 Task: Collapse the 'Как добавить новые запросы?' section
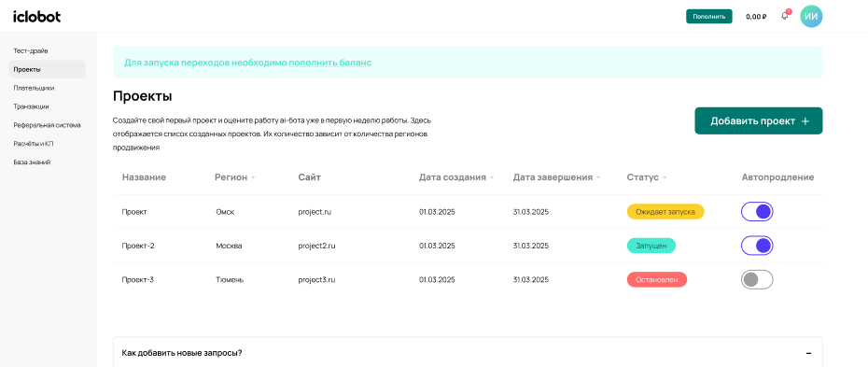(x=809, y=353)
